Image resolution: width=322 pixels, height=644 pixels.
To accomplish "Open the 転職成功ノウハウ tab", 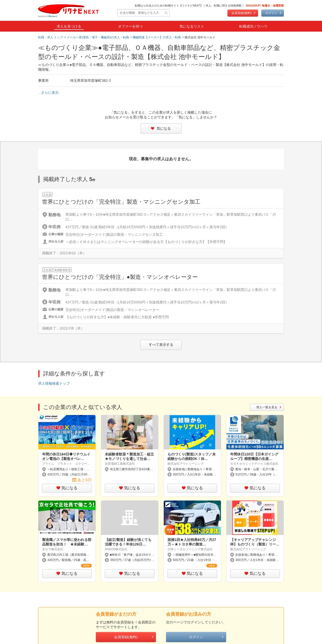I will (x=253, y=26).
